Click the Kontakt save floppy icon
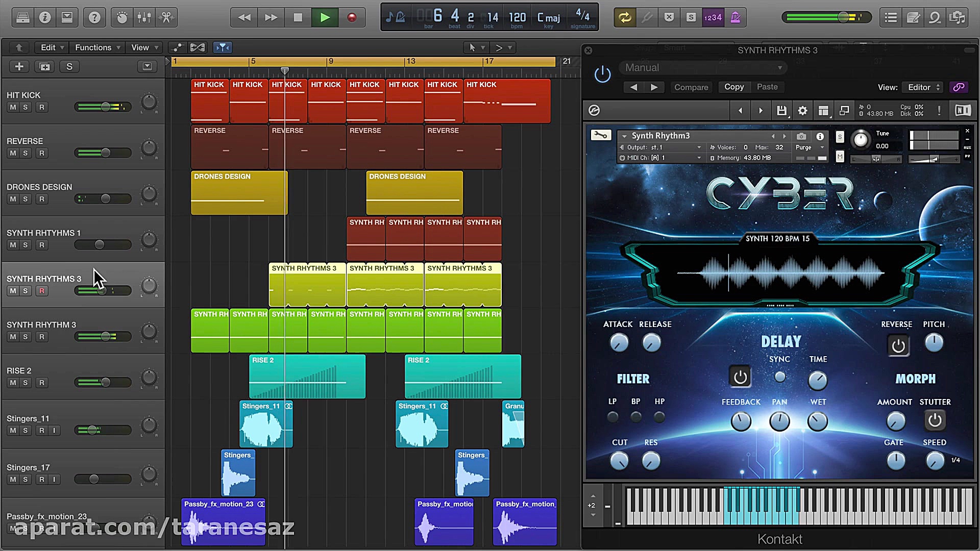The height and width of the screenshot is (551, 980). click(x=781, y=110)
